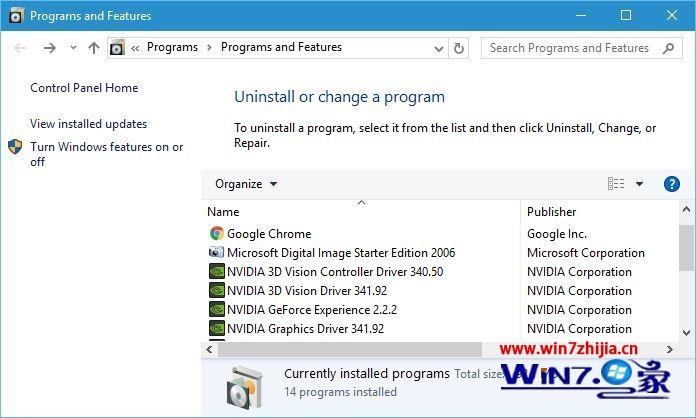Sort by the Publisher column header
Screen dimensions: 696x418
tap(552, 212)
